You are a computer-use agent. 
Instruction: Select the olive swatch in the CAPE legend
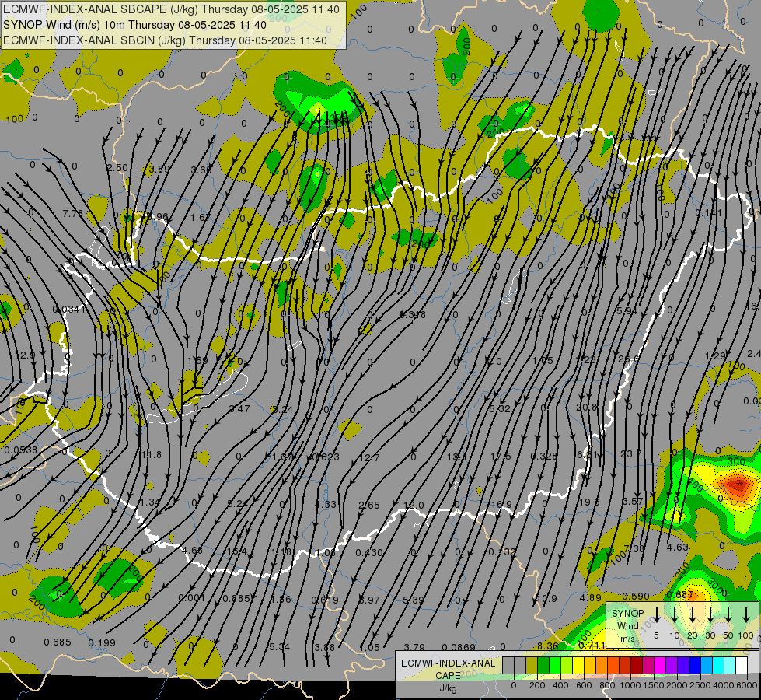532,666
